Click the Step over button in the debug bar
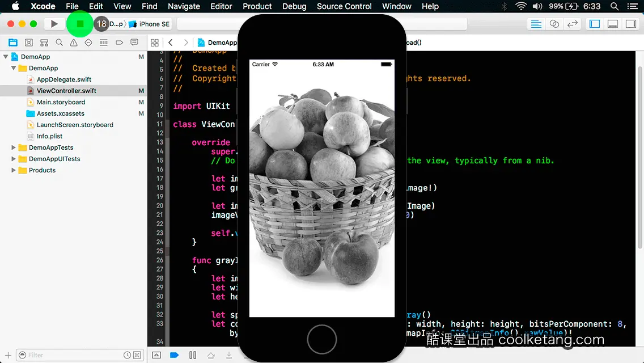Screen dimensions: 644x363 (211, 355)
